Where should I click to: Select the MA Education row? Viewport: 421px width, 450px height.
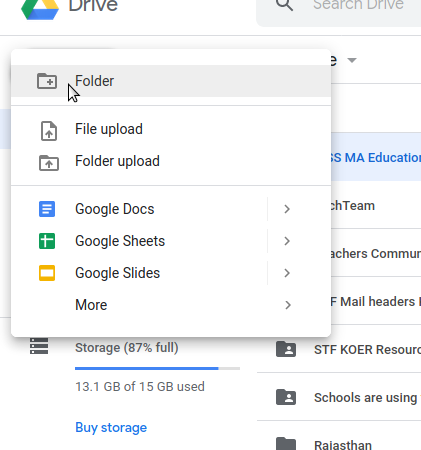point(376,157)
